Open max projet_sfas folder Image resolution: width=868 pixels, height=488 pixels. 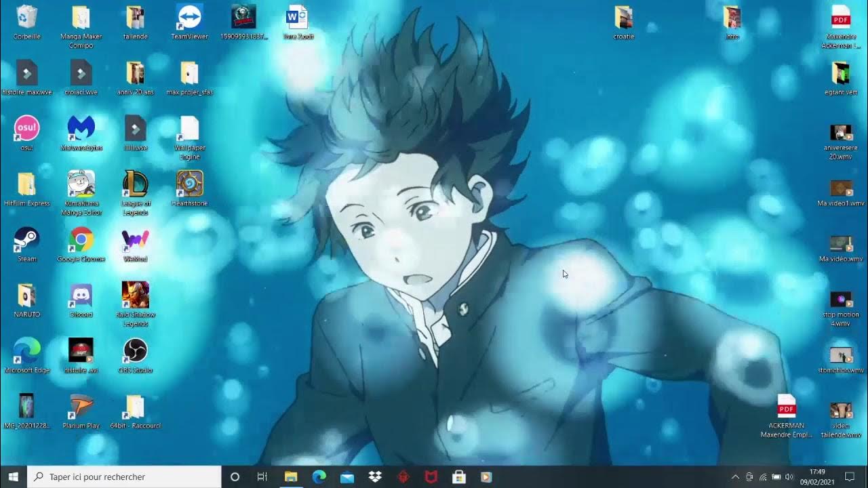tap(189, 78)
